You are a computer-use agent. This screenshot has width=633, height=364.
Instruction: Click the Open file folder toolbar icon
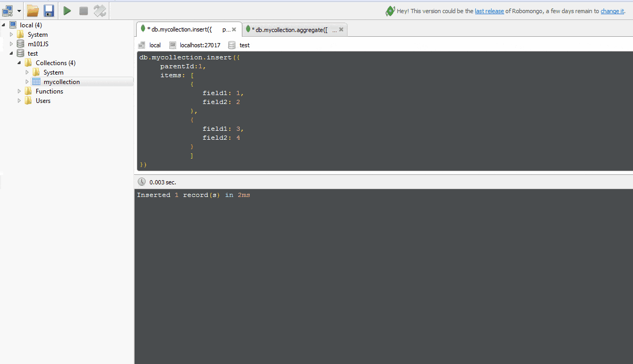(33, 11)
